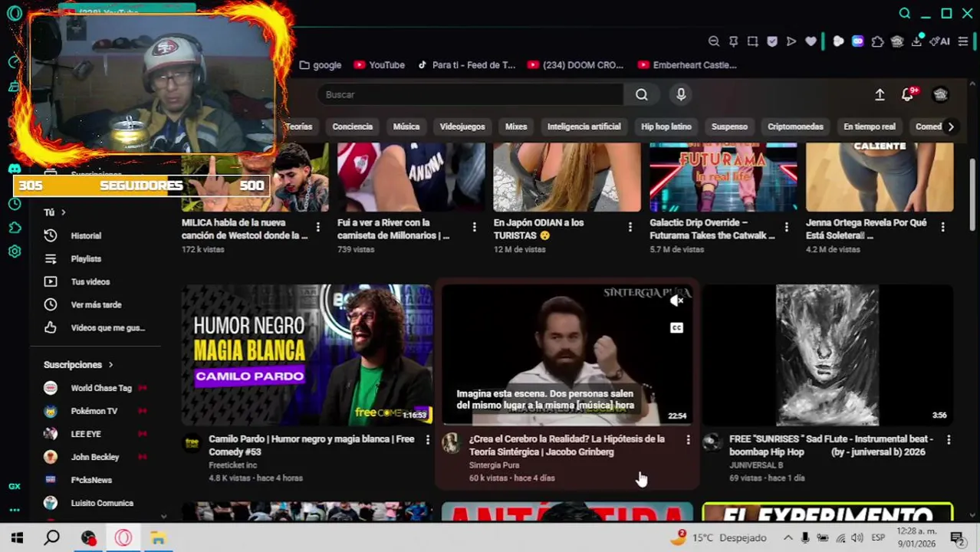Open File Explorer in the taskbar
Screen dimensions: 980x552
coord(158,538)
